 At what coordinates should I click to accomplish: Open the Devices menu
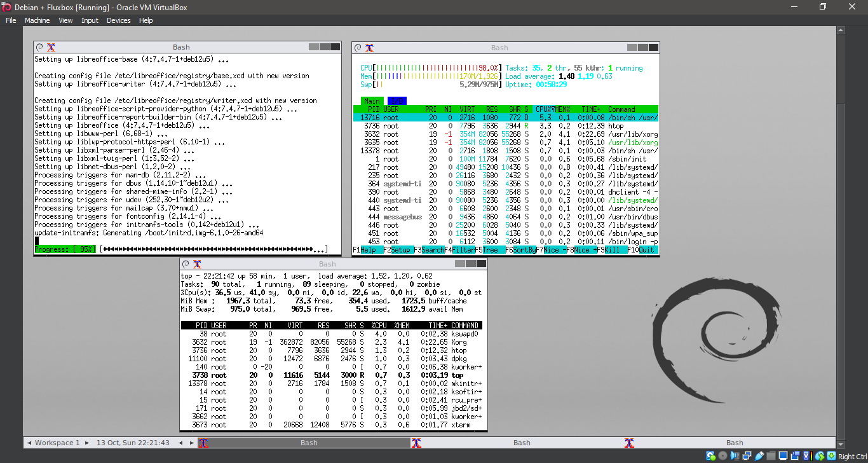pos(118,20)
